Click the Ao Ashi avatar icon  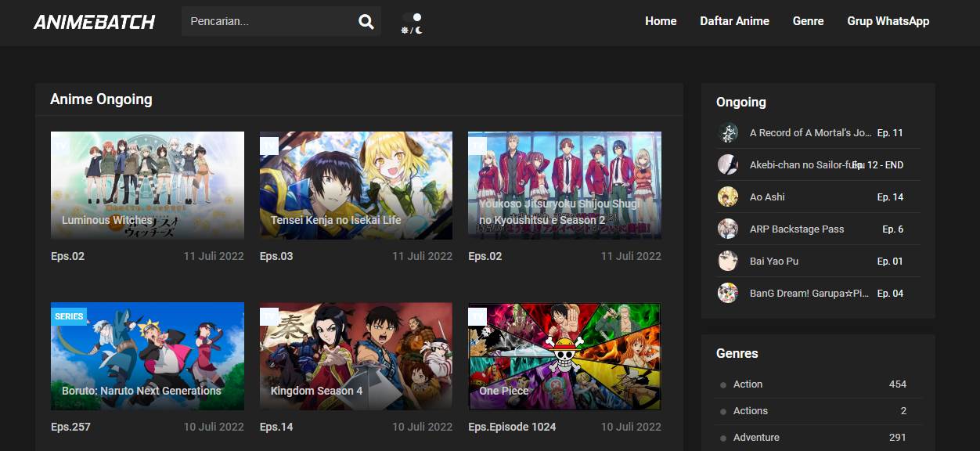[x=728, y=197]
